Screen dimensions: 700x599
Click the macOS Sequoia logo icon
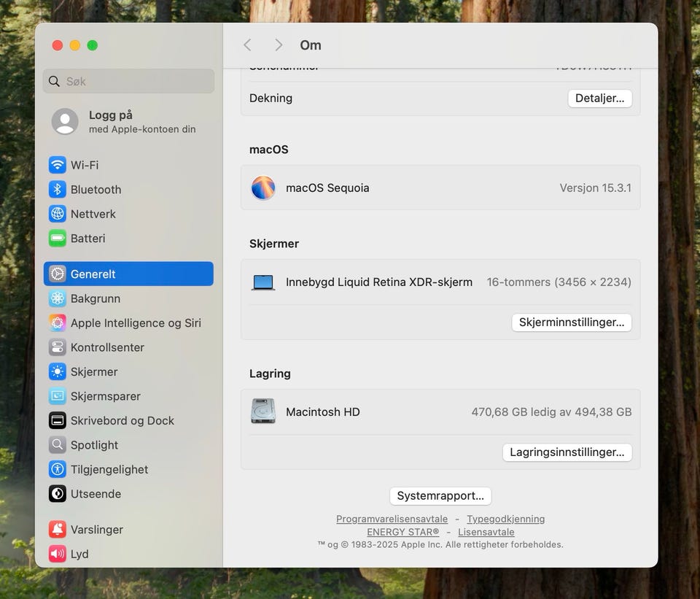pyautogui.click(x=263, y=188)
